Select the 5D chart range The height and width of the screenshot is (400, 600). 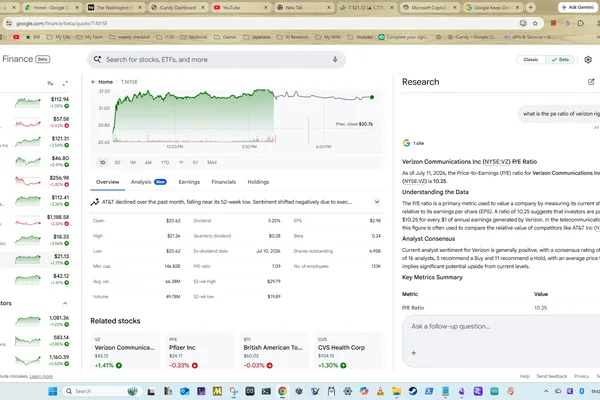point(117,162)
